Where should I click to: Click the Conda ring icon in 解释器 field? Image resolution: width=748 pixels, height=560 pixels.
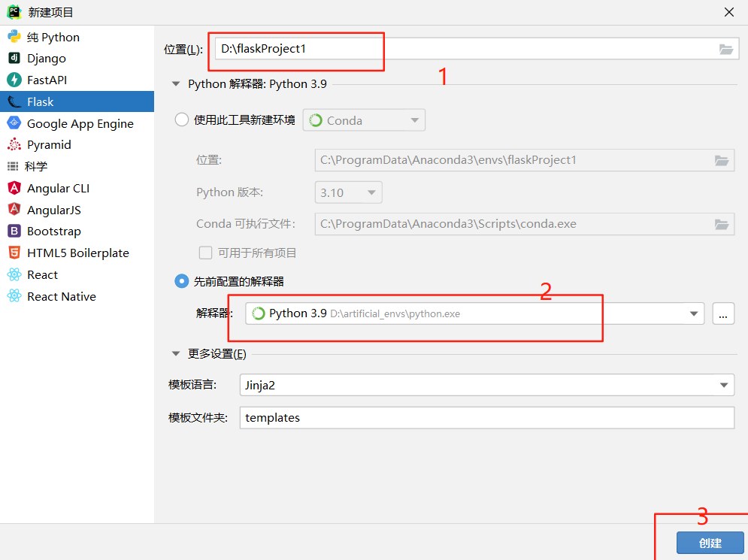(258, 313)
